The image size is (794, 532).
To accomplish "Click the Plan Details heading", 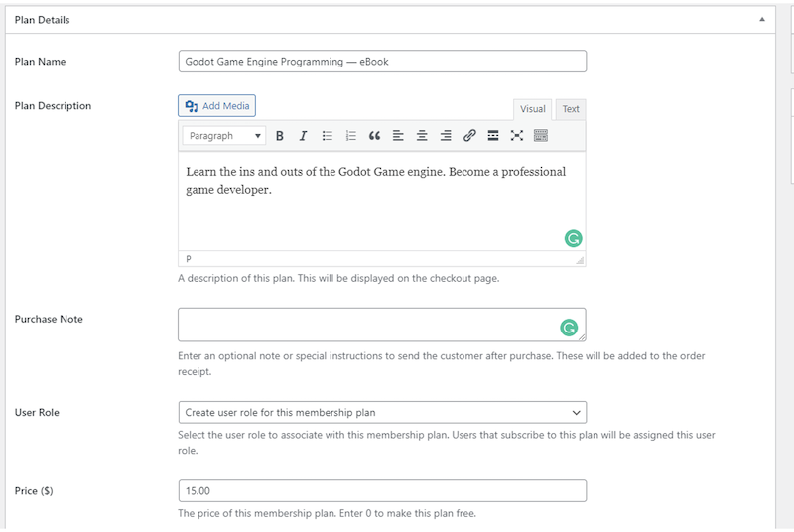I will pos(42,20).
